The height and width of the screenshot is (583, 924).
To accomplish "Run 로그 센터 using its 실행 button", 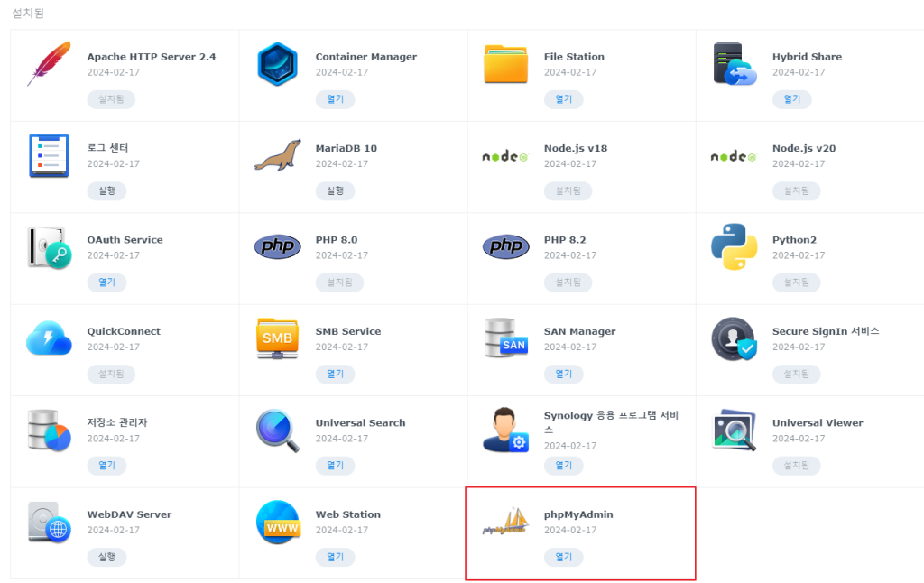I will pos(106,191).
